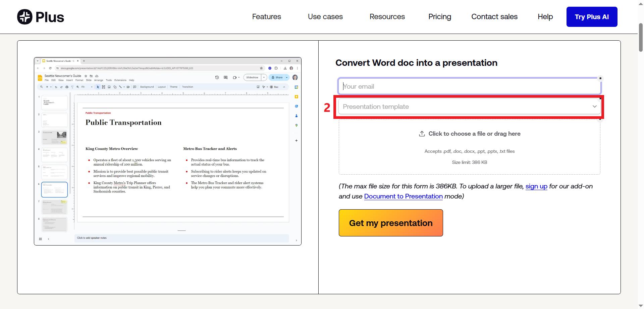Click to choose a file upload area

click(x=469, y=147)
